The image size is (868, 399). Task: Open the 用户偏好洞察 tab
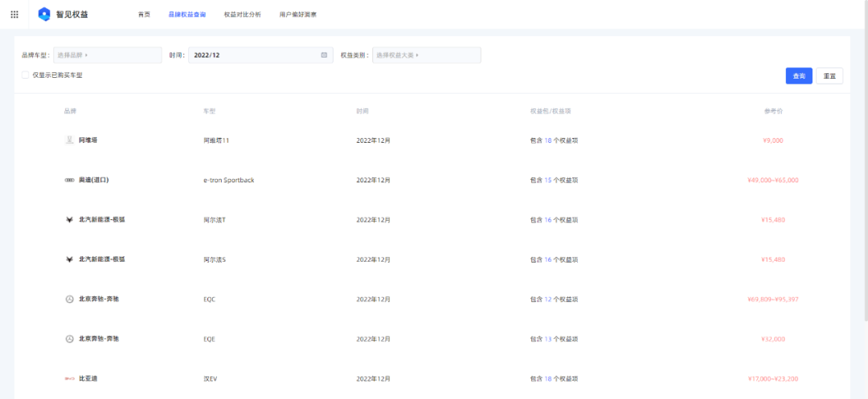click(298, 14)
